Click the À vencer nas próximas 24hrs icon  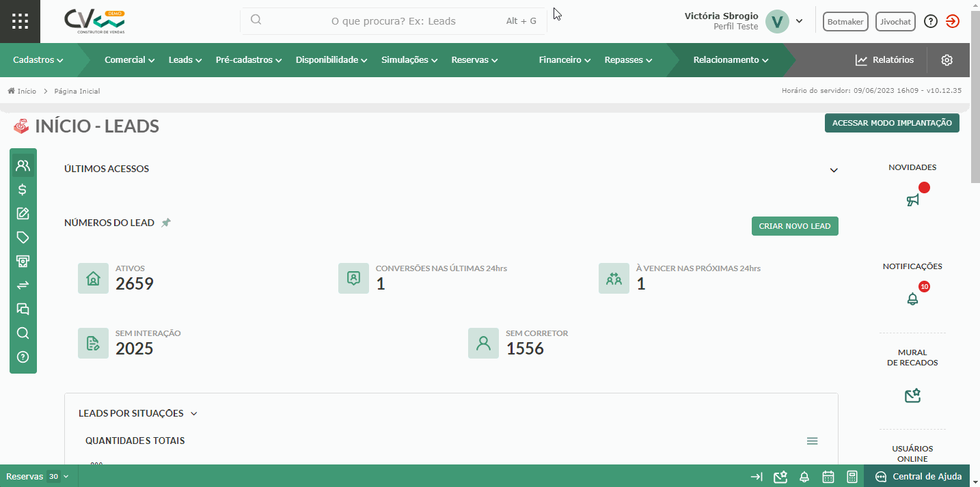click(x=614, y=279)
